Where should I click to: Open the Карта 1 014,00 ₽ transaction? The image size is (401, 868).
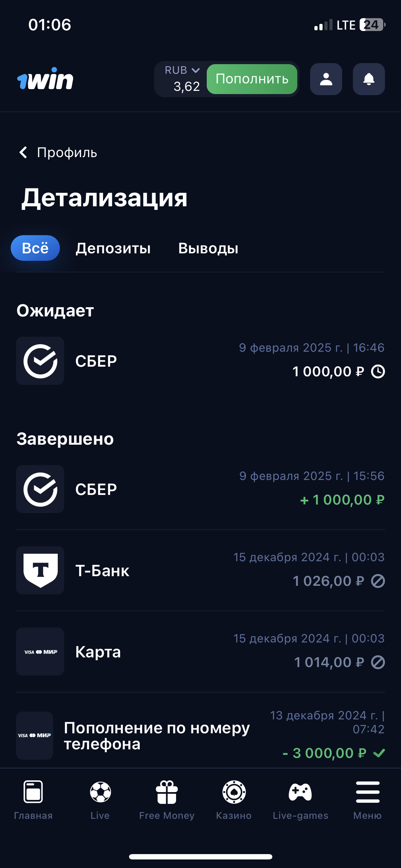(200, 651)
